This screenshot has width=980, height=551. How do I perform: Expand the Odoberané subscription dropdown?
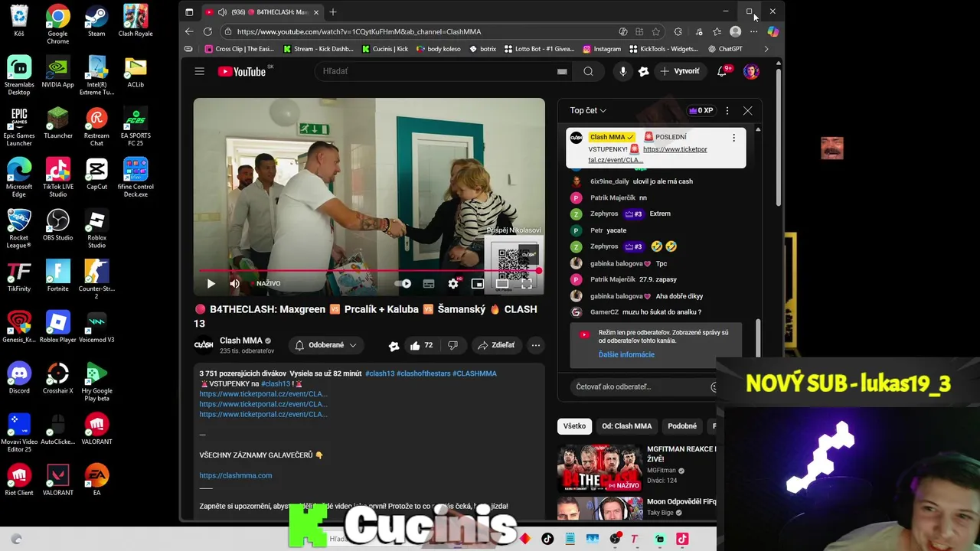[x=326, y=345]
